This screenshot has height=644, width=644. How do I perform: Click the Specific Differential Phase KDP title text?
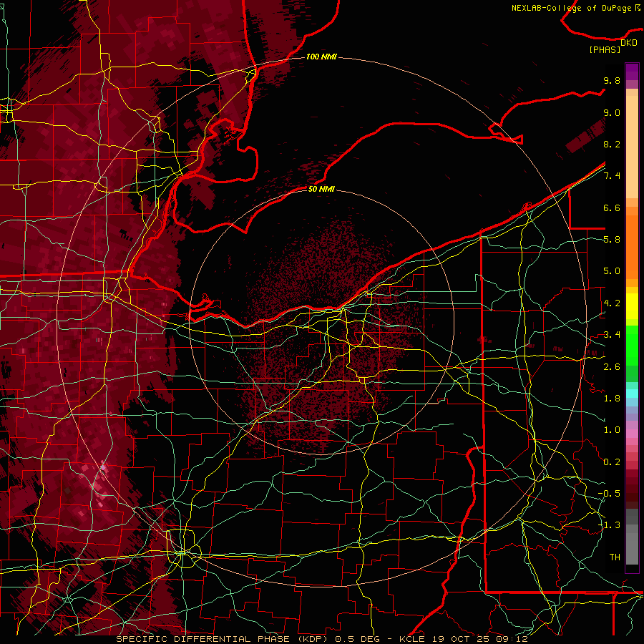pos(222,639)
